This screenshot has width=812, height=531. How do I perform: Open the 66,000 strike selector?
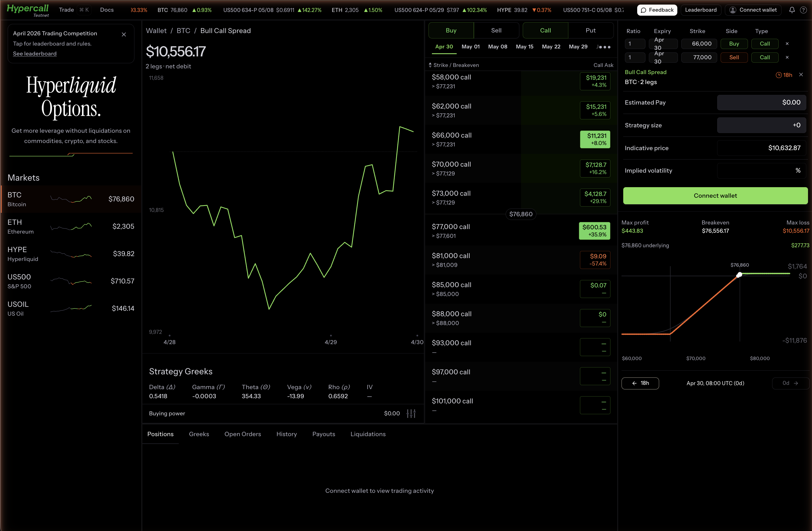point(700,44)
